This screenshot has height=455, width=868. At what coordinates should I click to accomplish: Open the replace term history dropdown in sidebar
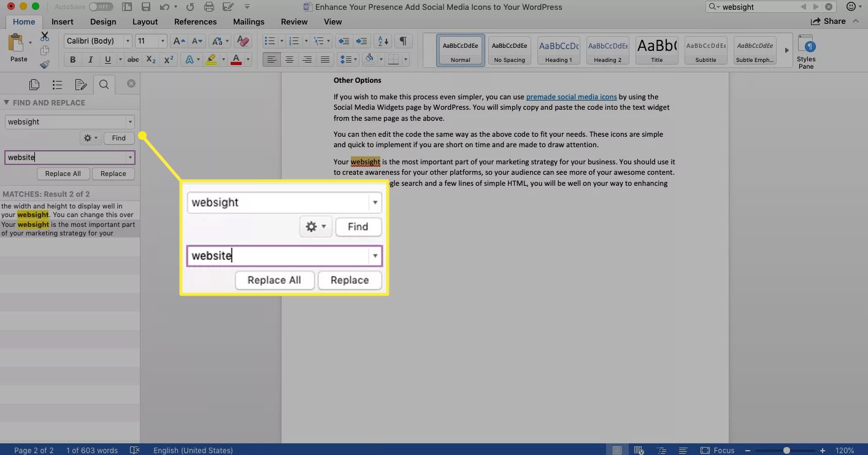pos(130,158)
